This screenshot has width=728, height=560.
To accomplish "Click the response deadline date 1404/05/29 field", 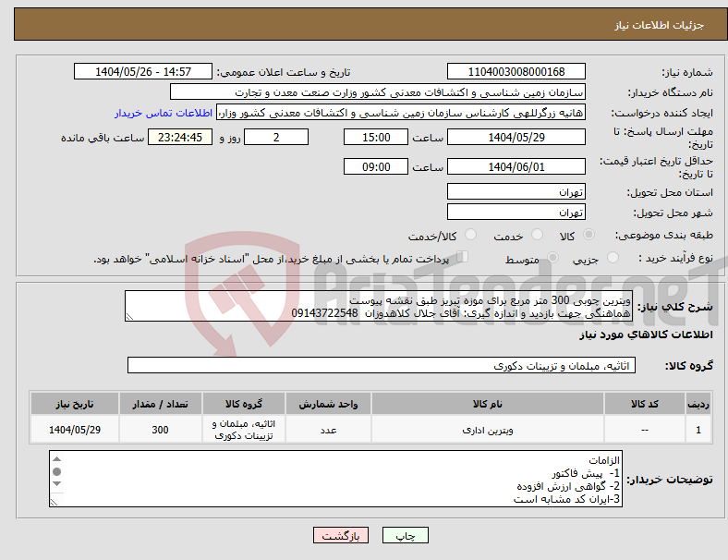I will pos(516,137).
